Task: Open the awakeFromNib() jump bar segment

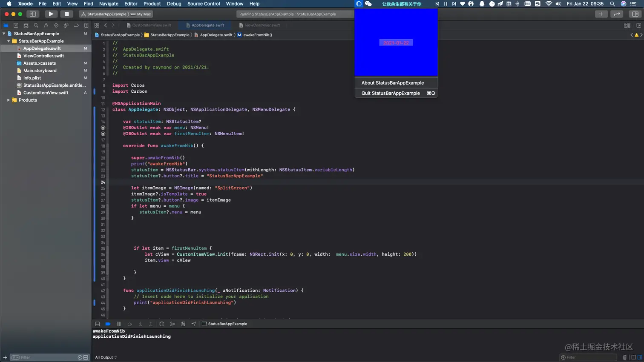Action: click(x=255, y=35)
